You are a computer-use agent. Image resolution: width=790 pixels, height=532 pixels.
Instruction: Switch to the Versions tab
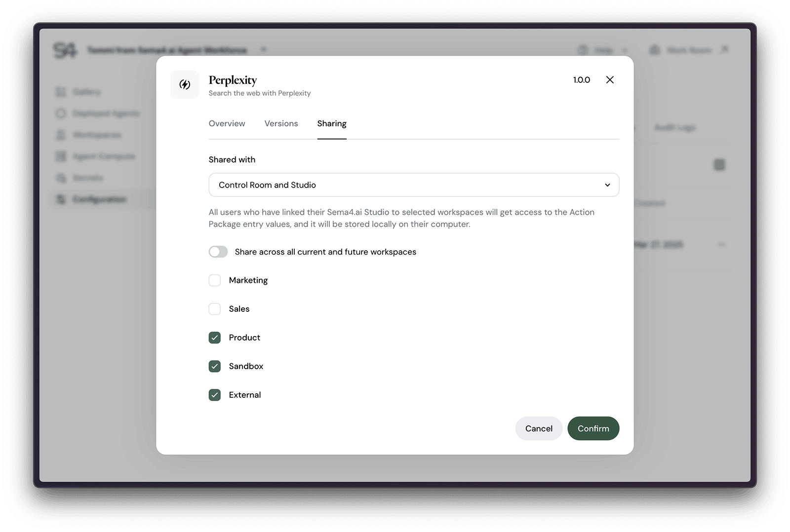pyautogui.click(x=281, y=123)
